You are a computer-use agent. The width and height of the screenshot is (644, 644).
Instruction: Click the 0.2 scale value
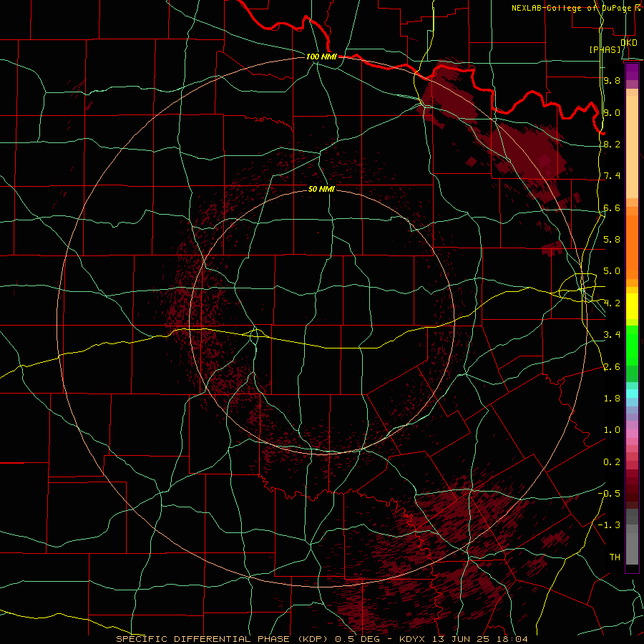tap(612, 462)
